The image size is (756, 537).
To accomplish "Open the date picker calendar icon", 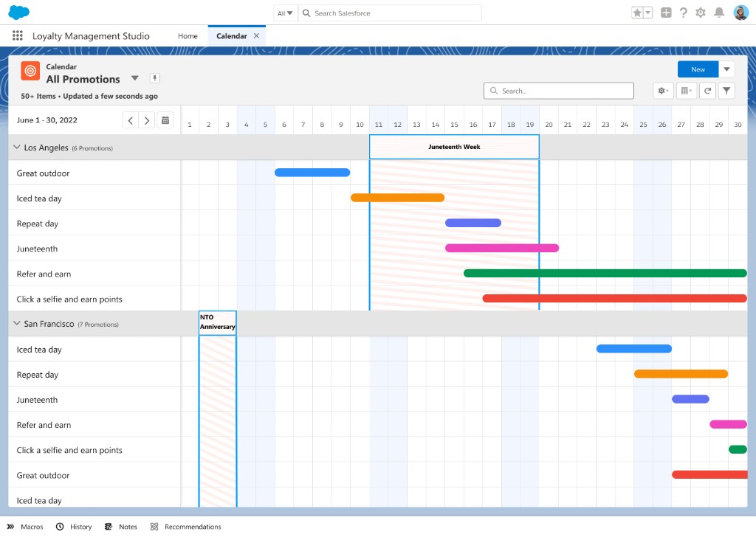I will [x=165, y=120].
